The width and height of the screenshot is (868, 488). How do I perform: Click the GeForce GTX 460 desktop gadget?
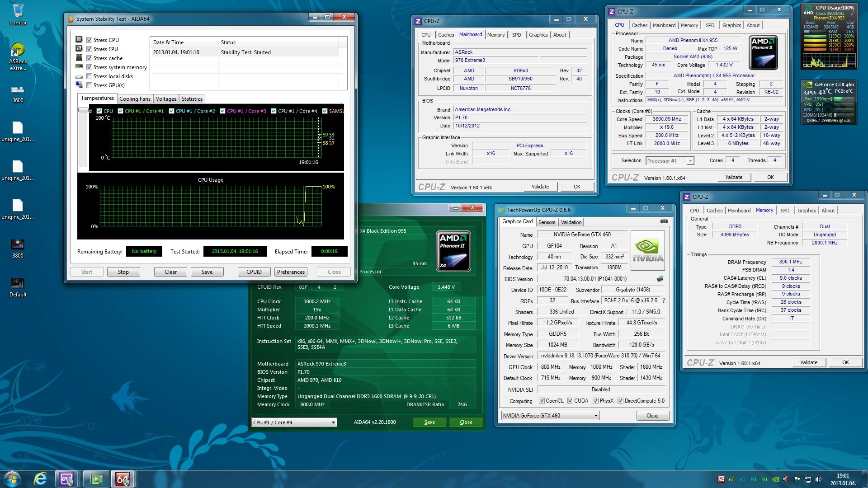click(x=828, y=102)
